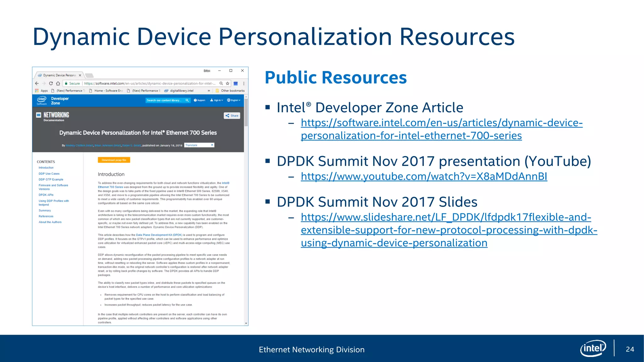
Task: Click the Share button
Action: click(x=232, y=116)
